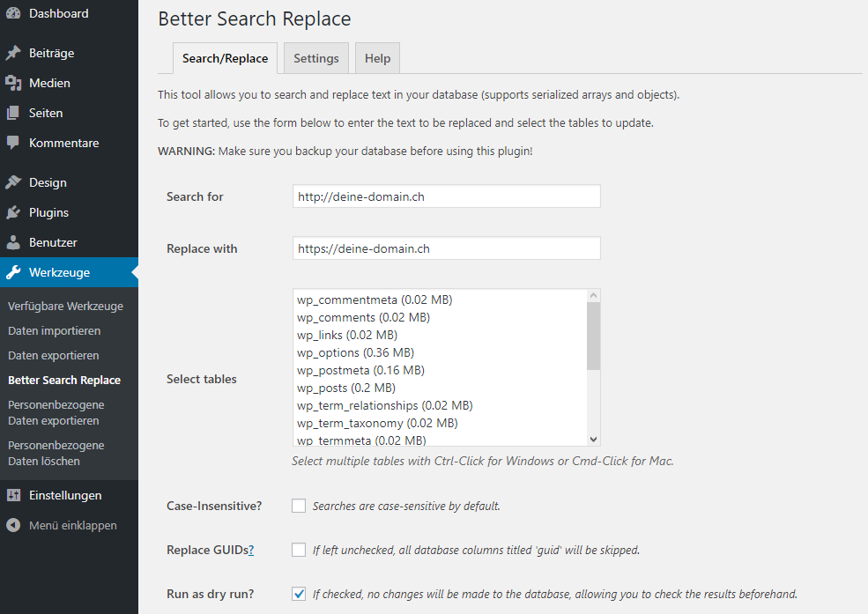The width and height of the screenshot is (868, 614).
Task: Click the Dashboard gauge icon
Action: tap(13, 13)
